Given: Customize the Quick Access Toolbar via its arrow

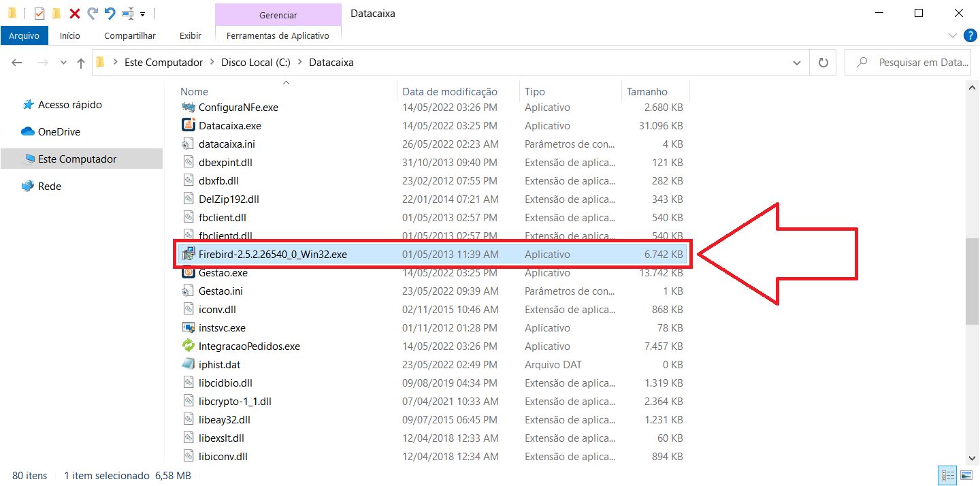Looking at the screenshot, I should click(x=142, y=14).
